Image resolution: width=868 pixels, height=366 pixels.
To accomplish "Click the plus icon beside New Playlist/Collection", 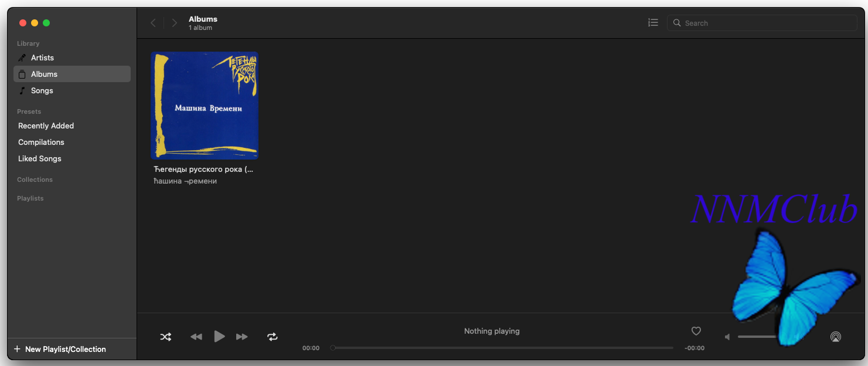I will click(17, 349).
